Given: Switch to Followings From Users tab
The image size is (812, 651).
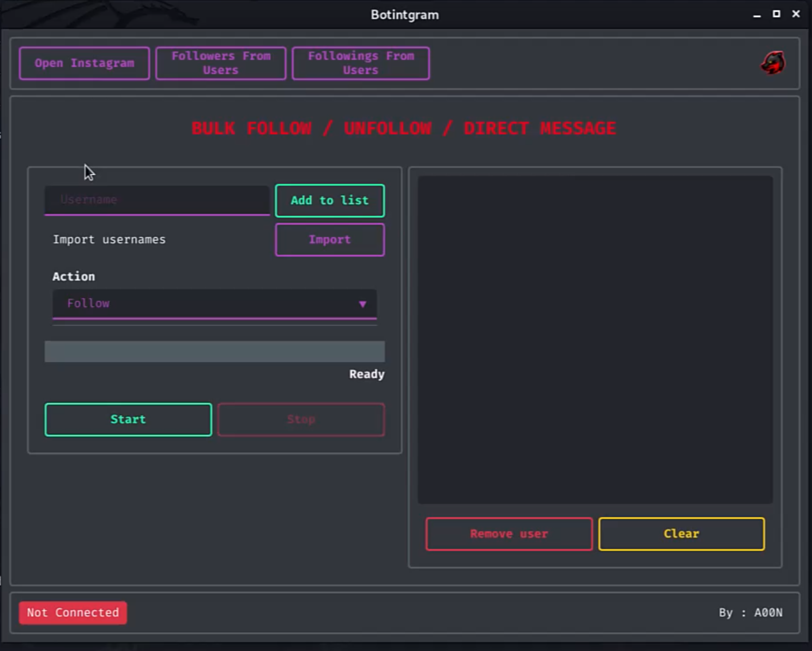Looking at the screenshot, I should tap(361, 63).
